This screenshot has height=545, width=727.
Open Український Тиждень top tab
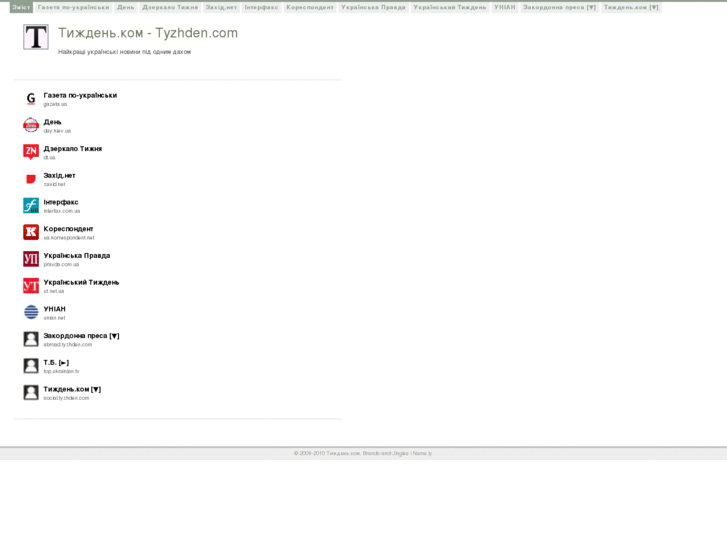(x=450, y=7)
